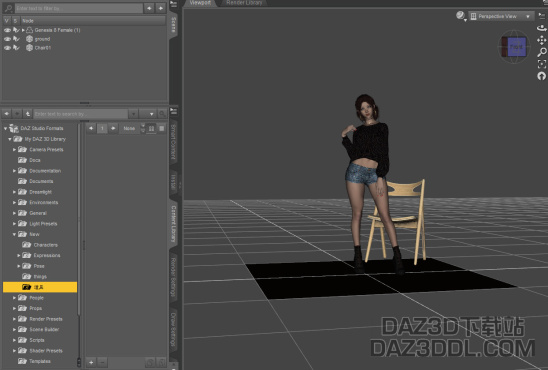This screenshot has height=370, width=548.
Task: Click the orbit/rotate camera icon in viewport
Action: [541, 28]
